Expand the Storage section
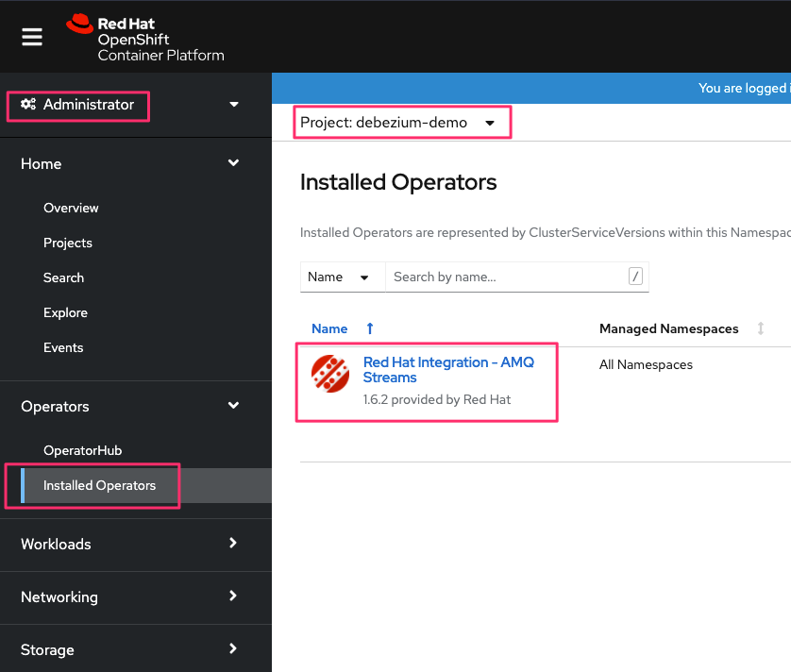 pyautogui.click(x=129, y=649)
